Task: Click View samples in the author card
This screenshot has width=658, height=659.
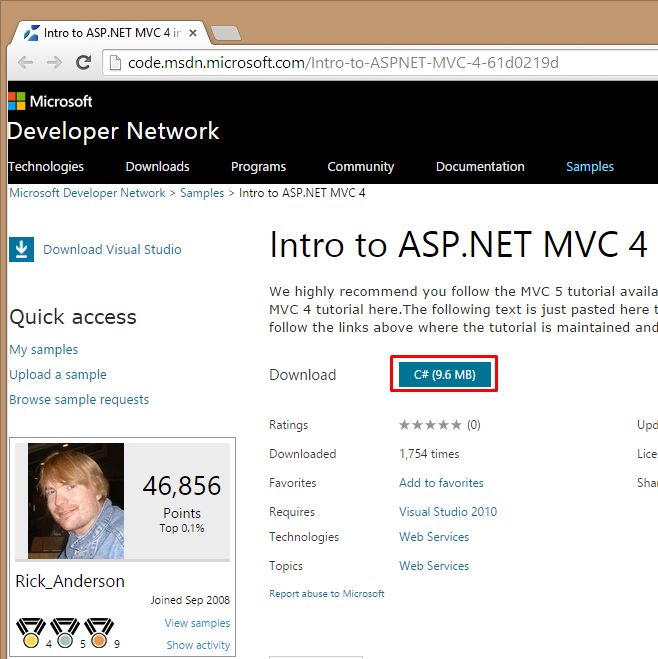Action: pyautogui.click(x=197, y=623)
